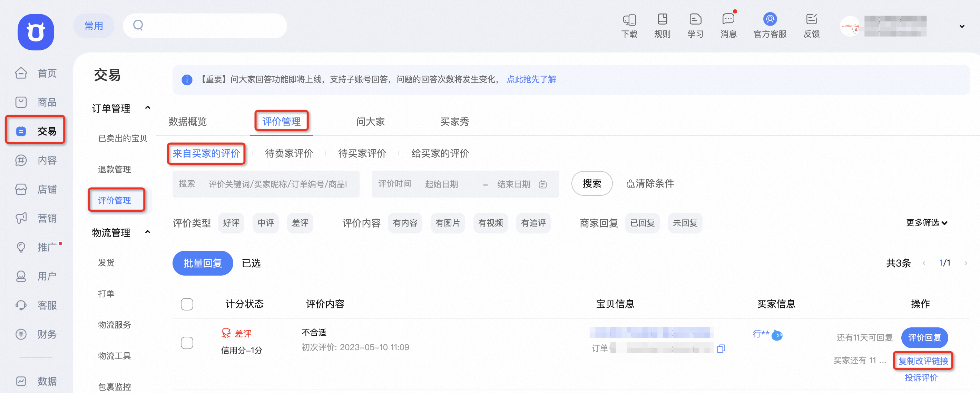
Task: Switch to 评价管理 top tab
Action: tap(282, 122)
